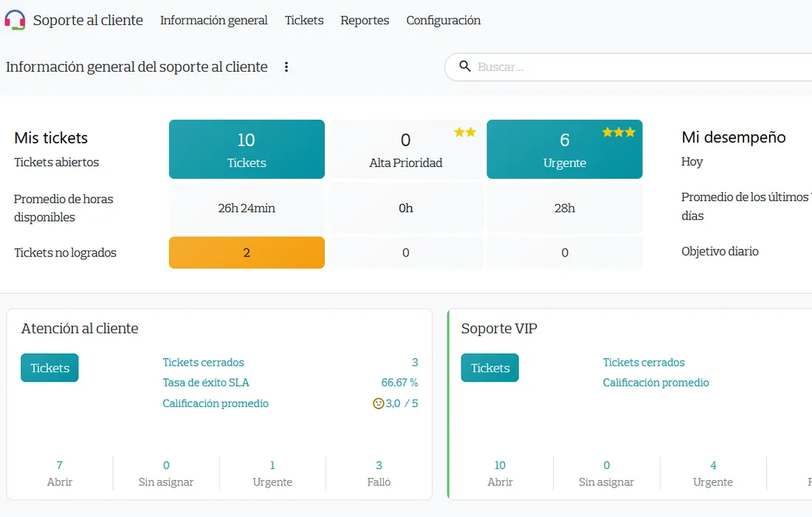
Task: Click the Mis tickets heading
Action: 51,138
